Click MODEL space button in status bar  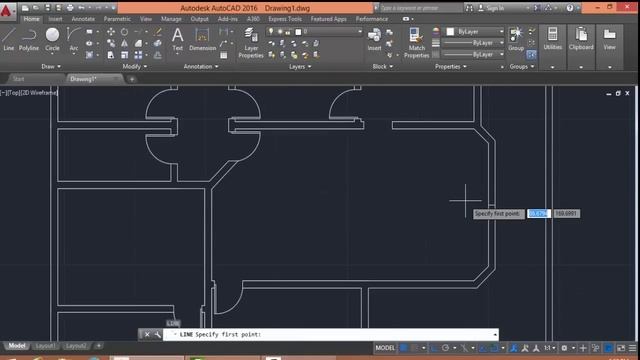point(385,348)
